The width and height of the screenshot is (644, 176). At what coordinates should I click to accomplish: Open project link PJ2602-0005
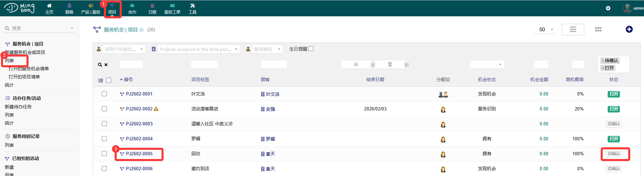[x=139, y=154]
